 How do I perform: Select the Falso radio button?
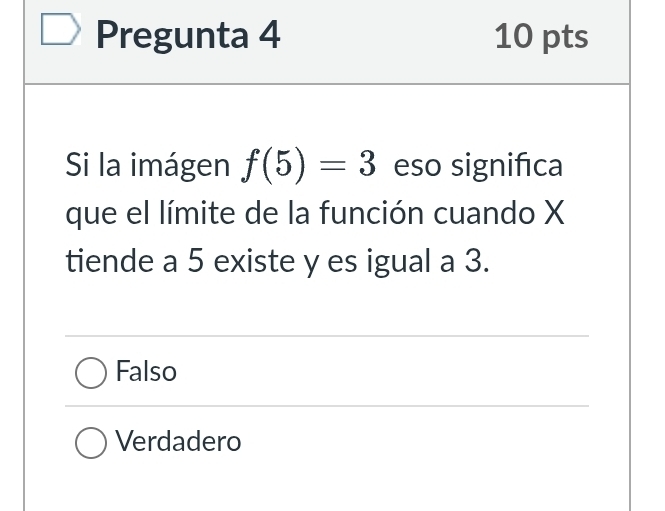pyautogui.click(x=91, y=373)
